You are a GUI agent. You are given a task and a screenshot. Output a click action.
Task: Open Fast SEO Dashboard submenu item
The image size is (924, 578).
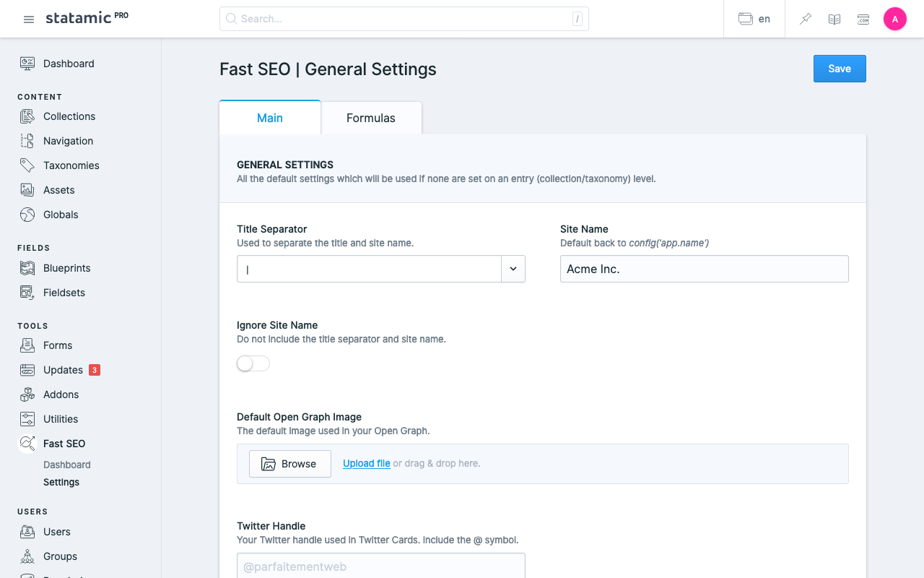67,465
